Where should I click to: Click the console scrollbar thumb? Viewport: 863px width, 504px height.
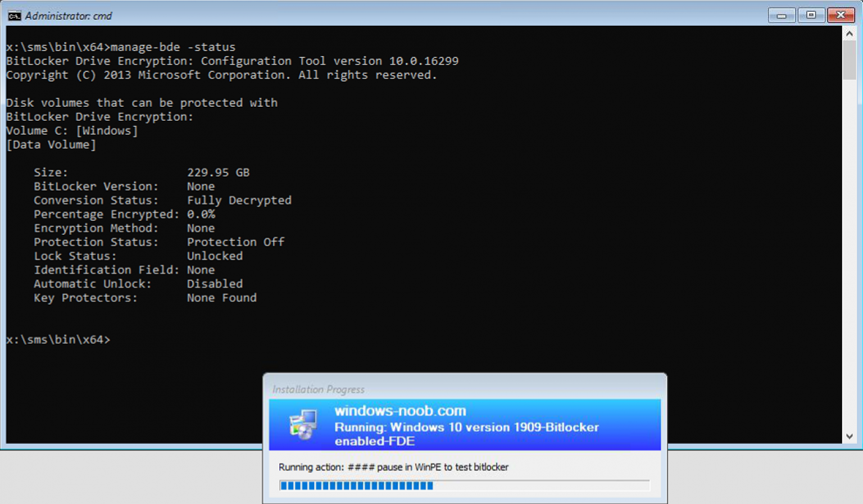coord(849,61)
